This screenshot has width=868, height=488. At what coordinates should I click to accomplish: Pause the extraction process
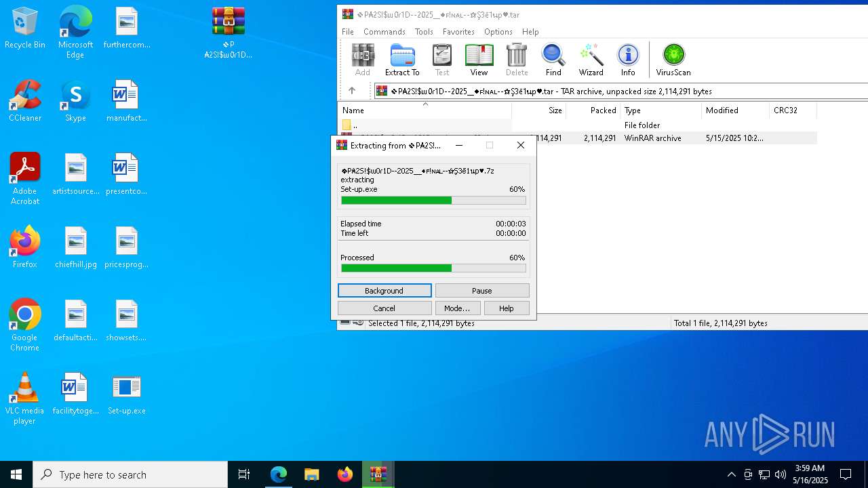pyautogui.click(x=482, y=291)
